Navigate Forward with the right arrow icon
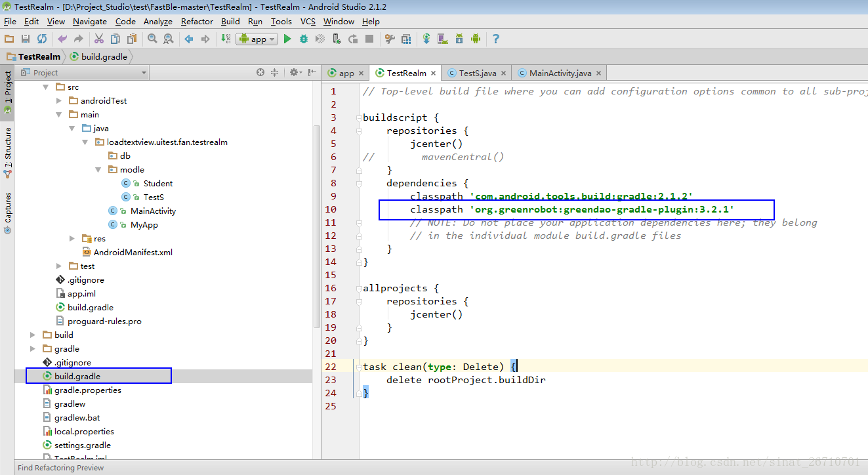This screenshot has height=475, width=868. pos(205,39)
